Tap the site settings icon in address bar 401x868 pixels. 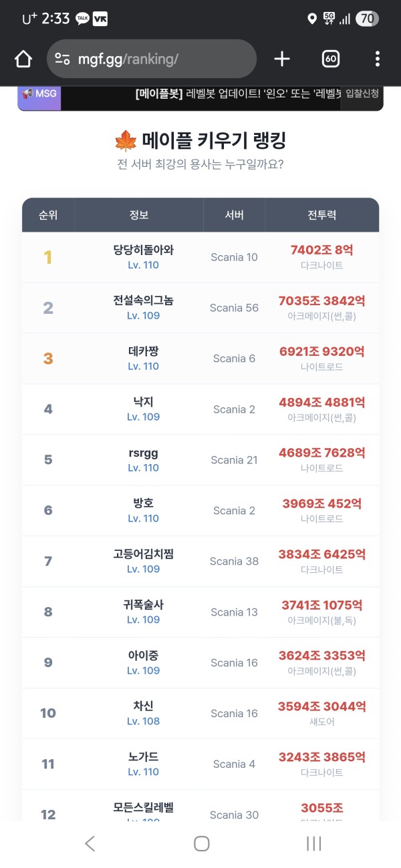click(63, 59)
